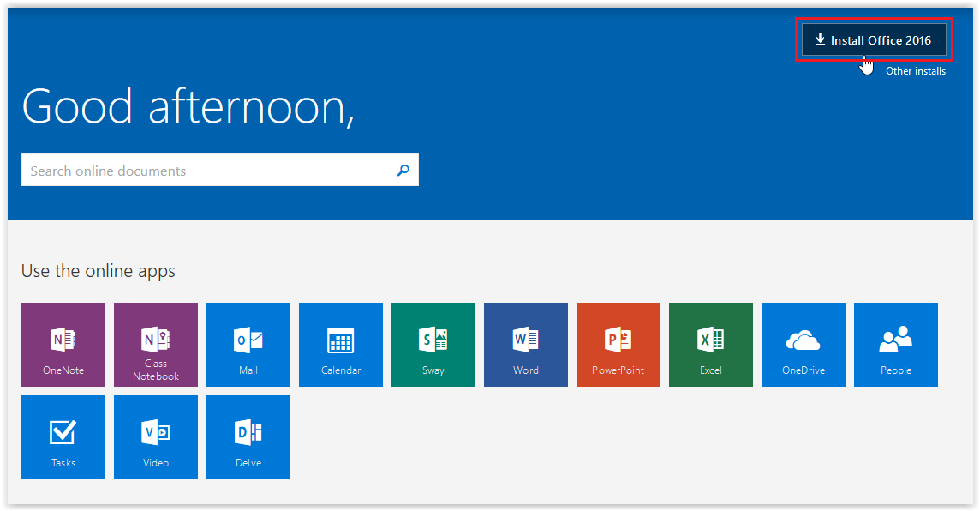Open the People app tile

click(896, 345)
